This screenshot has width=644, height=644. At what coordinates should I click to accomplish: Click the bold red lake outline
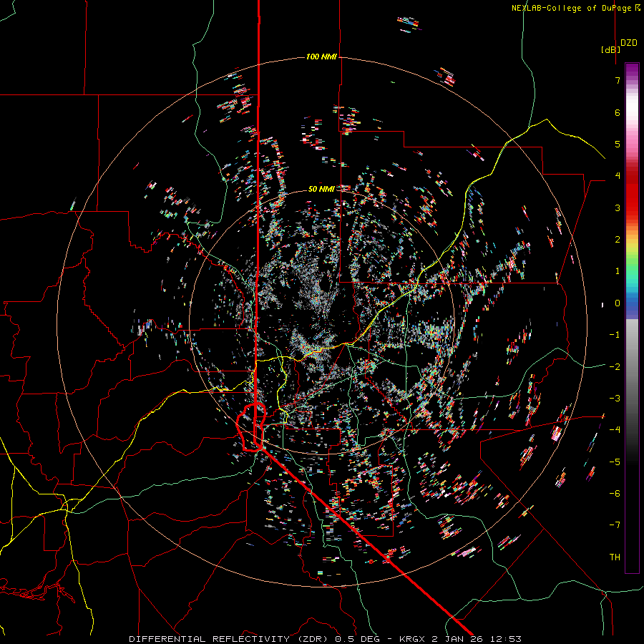pyautogui.click(x=251, y=427)
